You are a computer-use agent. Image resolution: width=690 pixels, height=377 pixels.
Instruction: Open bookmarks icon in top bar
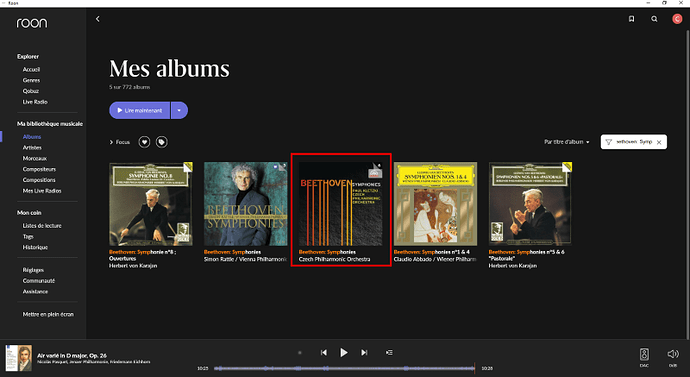tap(631, 19)
